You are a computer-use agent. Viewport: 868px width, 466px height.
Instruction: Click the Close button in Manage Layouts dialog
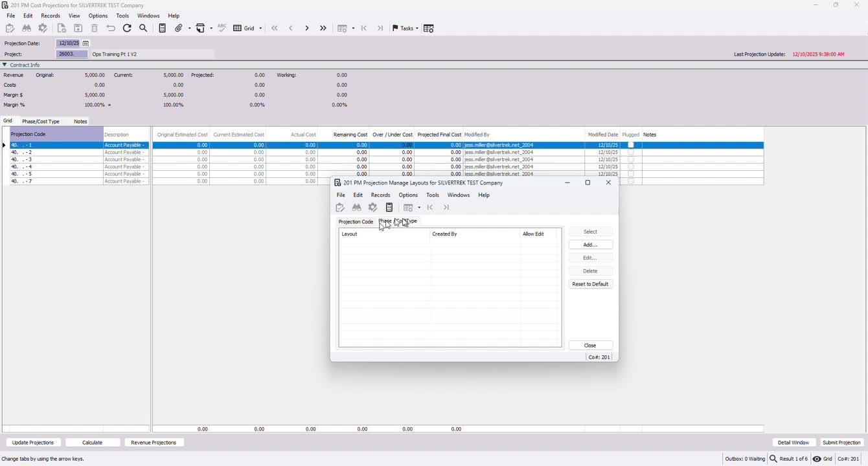click(590, 346)
